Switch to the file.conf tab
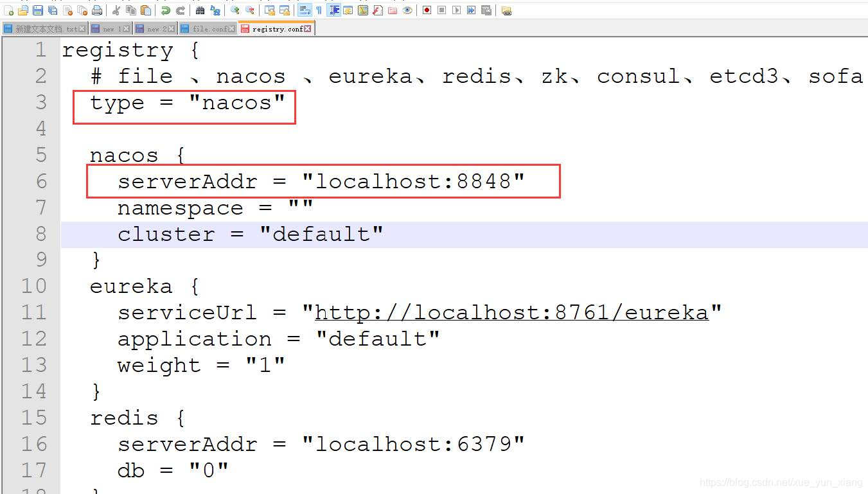This screenshot has width=868, height=494. point(207,29)
